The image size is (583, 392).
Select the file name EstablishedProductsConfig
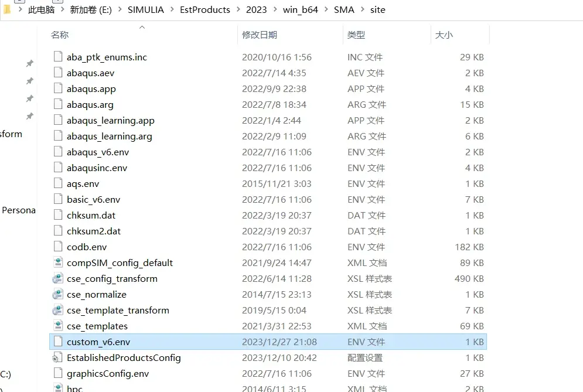(124, 358)
